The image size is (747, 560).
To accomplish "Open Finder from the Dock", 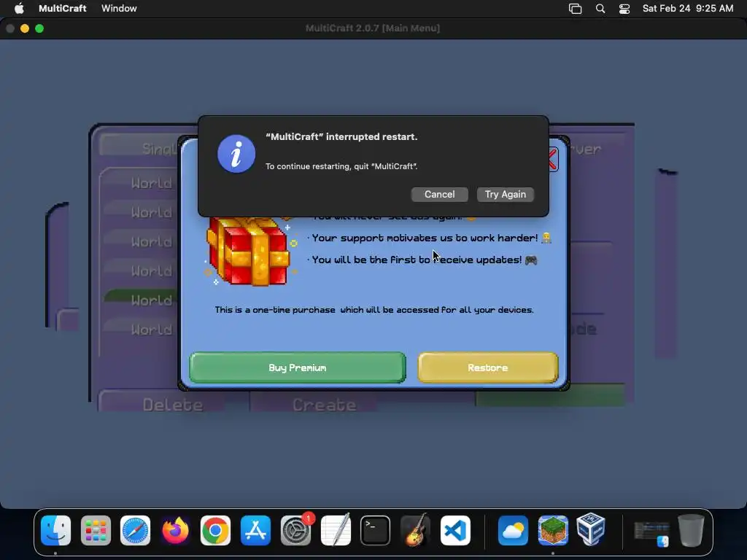I will click(55, 531).
